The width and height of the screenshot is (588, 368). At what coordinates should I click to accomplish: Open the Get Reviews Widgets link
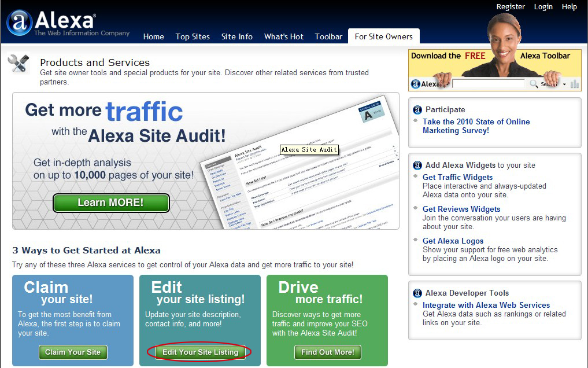click(x=461, y=209)
